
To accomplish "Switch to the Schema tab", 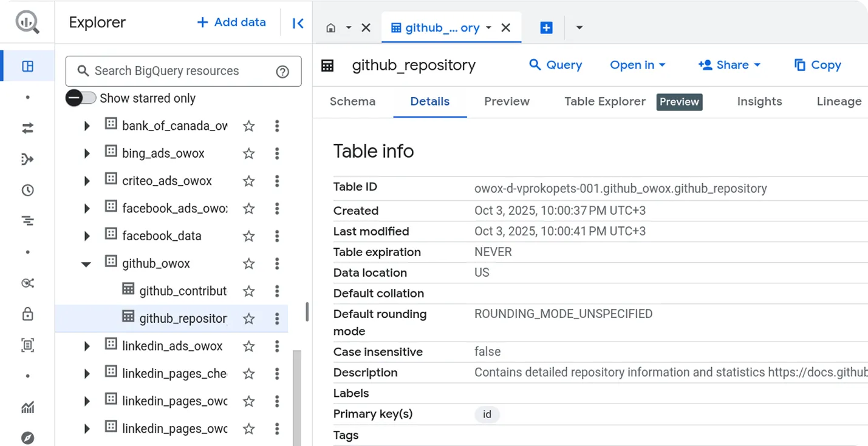I will pos(352,101).
